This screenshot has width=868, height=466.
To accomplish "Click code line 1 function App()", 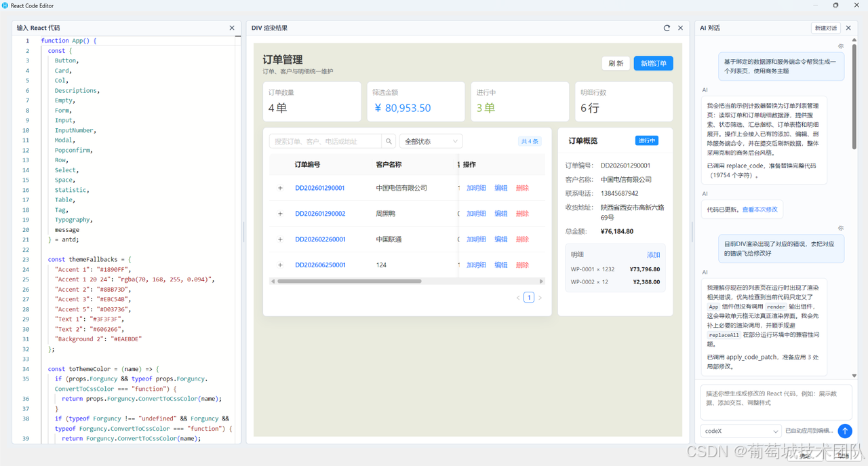I will 68,41.
